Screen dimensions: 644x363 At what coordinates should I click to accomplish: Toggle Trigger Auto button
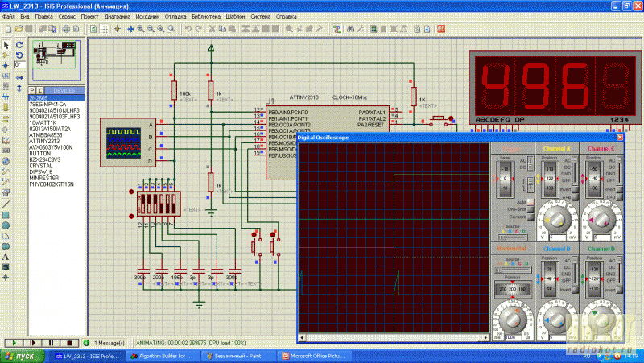coord(530,202)
